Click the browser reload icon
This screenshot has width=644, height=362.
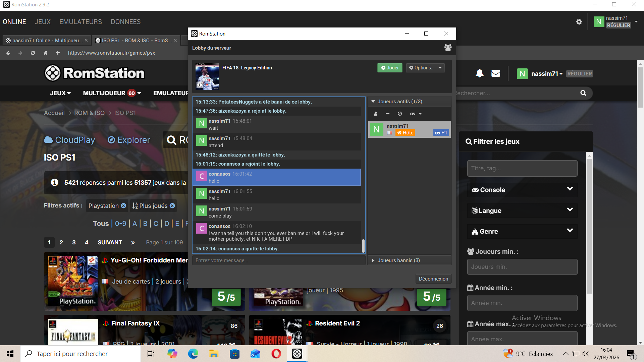(33, 53)
